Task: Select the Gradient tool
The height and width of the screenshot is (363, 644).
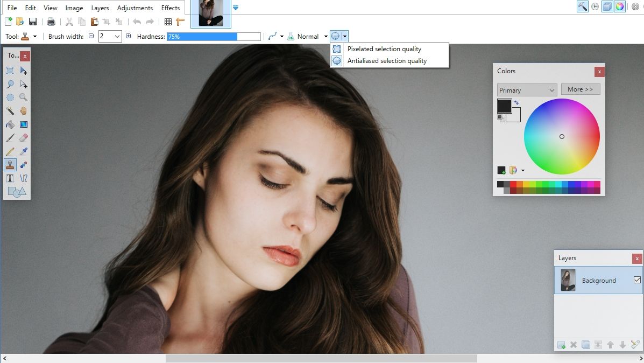Action: 24,124
